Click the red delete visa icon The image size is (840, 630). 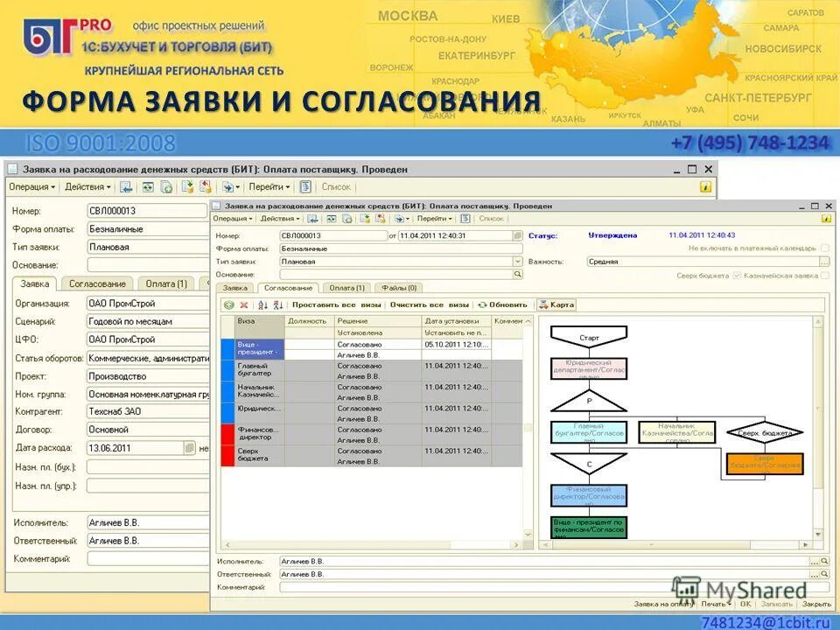[244, 304]
